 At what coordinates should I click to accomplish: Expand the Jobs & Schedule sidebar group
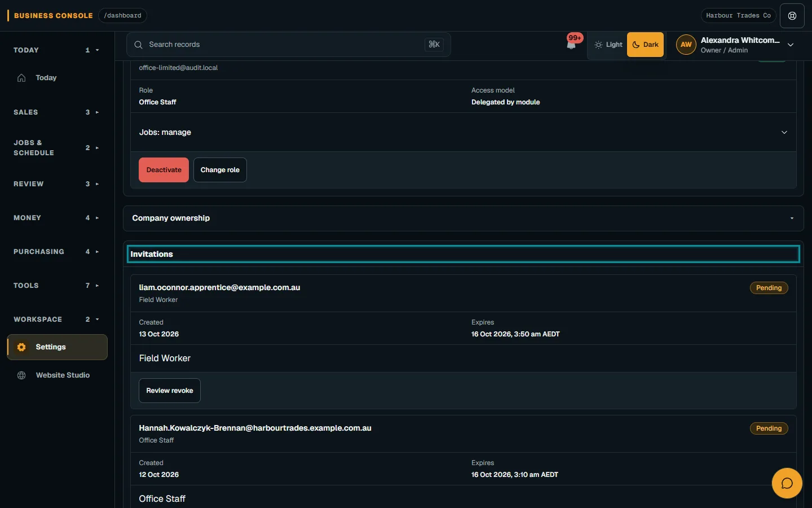point(57,148)
